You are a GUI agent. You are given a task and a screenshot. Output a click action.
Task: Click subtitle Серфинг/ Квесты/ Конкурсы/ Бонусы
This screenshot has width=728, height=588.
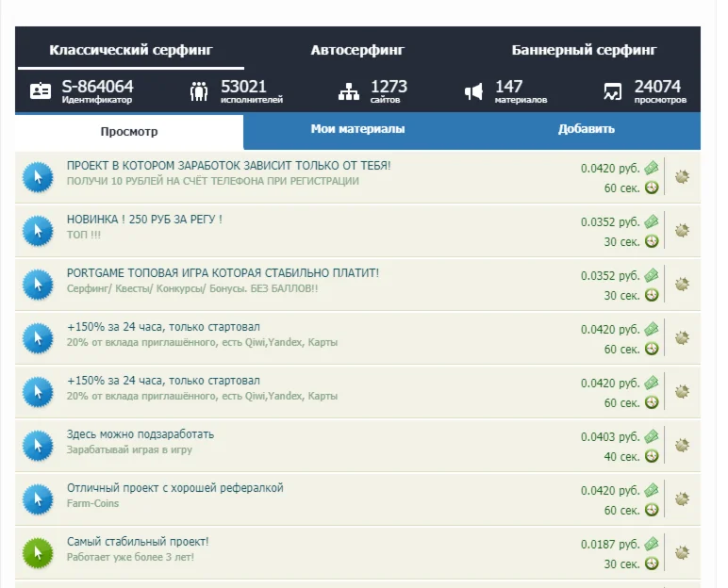click(x=192, y=288)
